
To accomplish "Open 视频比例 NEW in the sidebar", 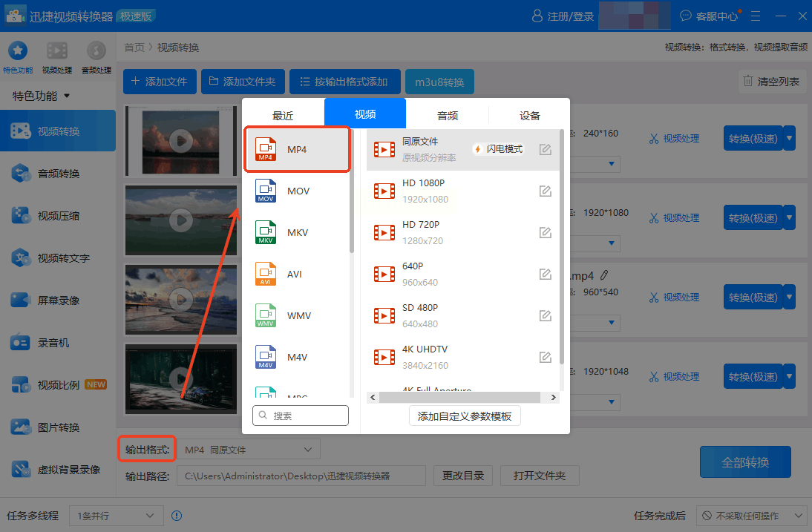I will coord(58,385).
